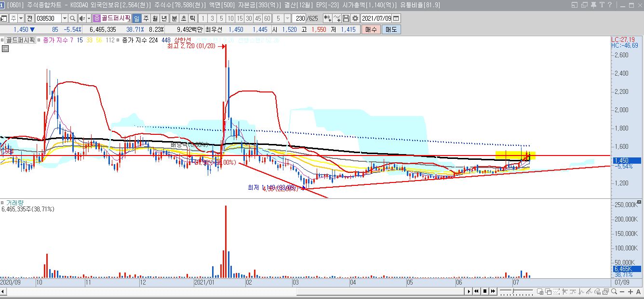644x299 pixels.
Task: Click the T font icon in title bar
Action: (602, 5)
